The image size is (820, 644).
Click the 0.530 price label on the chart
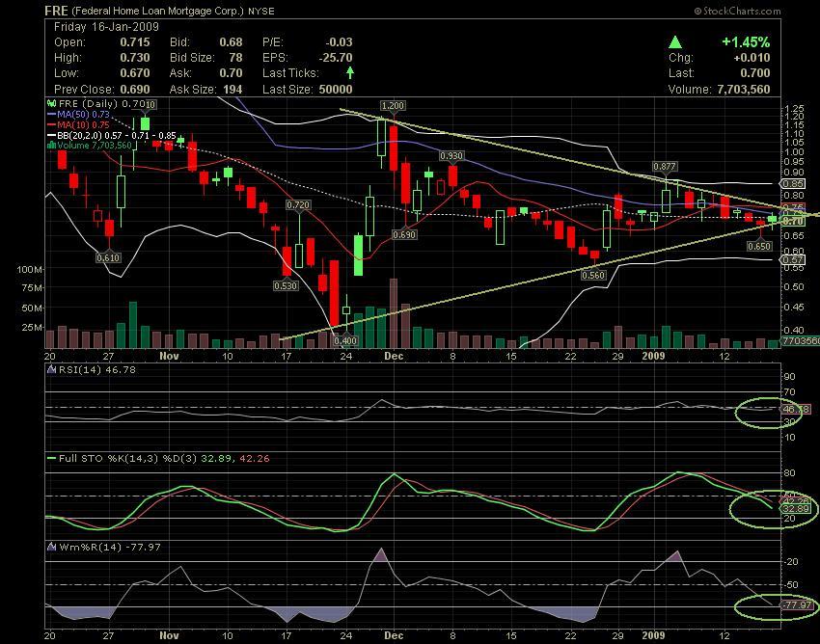(x=286, y=285)
